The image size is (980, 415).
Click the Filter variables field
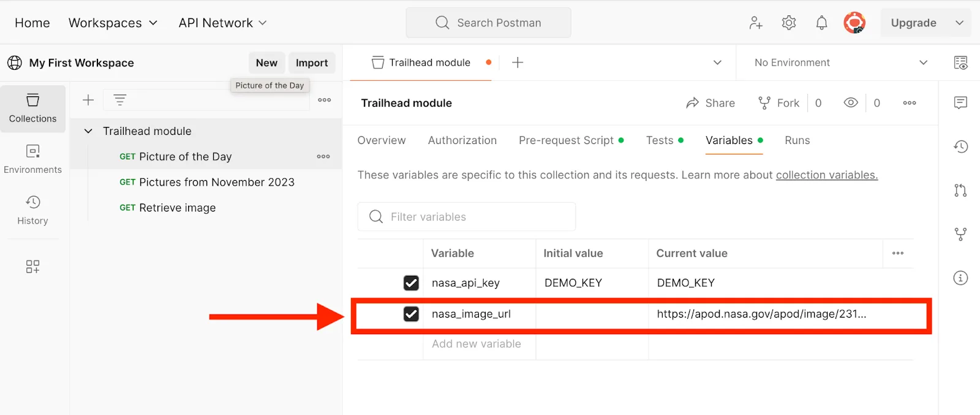click(x=467, y=216)
